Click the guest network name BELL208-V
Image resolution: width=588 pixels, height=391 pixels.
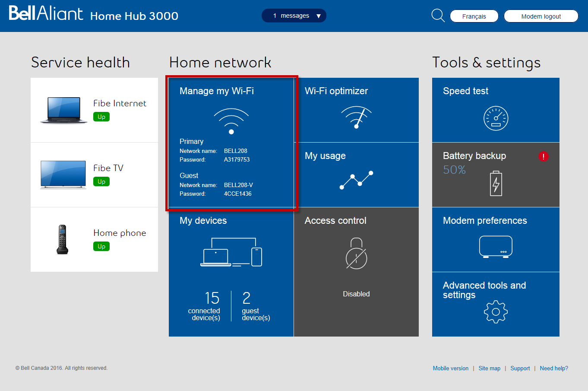point(238,185)
